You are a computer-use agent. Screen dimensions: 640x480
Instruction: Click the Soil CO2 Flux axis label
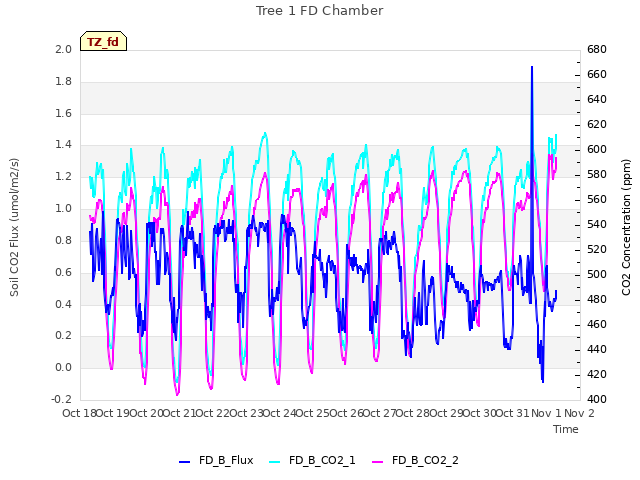pyautogui.click(x=14, y=227)
